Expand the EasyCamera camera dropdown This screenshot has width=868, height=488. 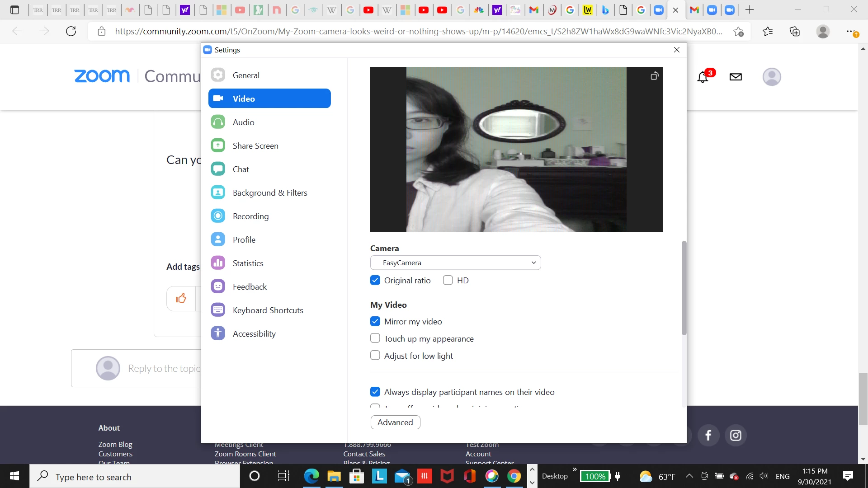click(455, 263)
